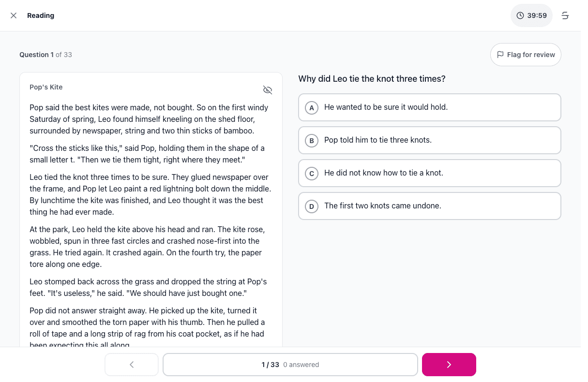Open the 1 / 33 question navigator
The height and width of the screenshot is (382, 588).
(x=290, y=365)
